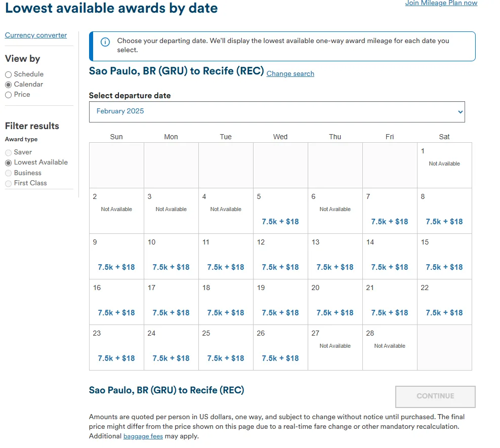This screenshot has height=448, width=500.
Task: Select February 13 departure date
Action: pos(335,257)
